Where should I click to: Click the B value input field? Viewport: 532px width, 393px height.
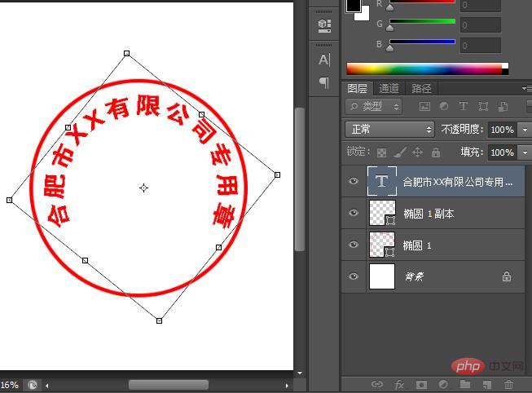(480, 45)
